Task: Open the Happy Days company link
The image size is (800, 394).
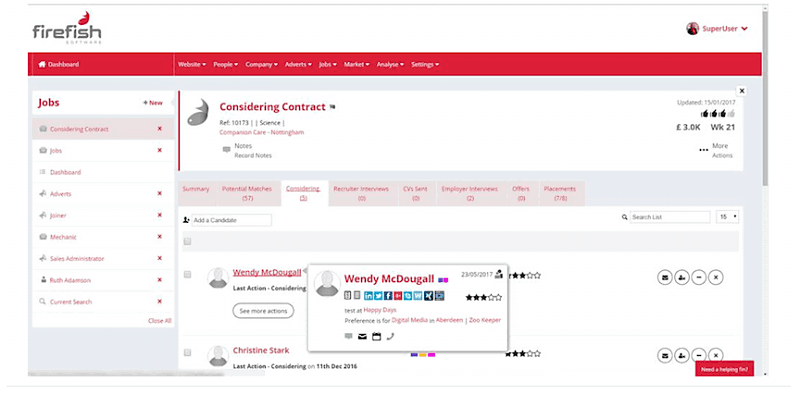Action: (x=380, y=310)
